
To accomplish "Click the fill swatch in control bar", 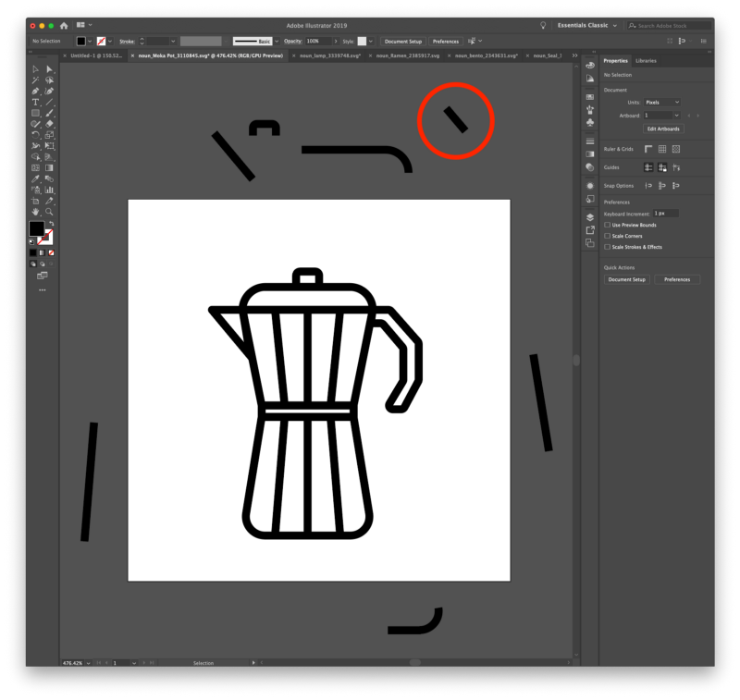I will point(81,42).
